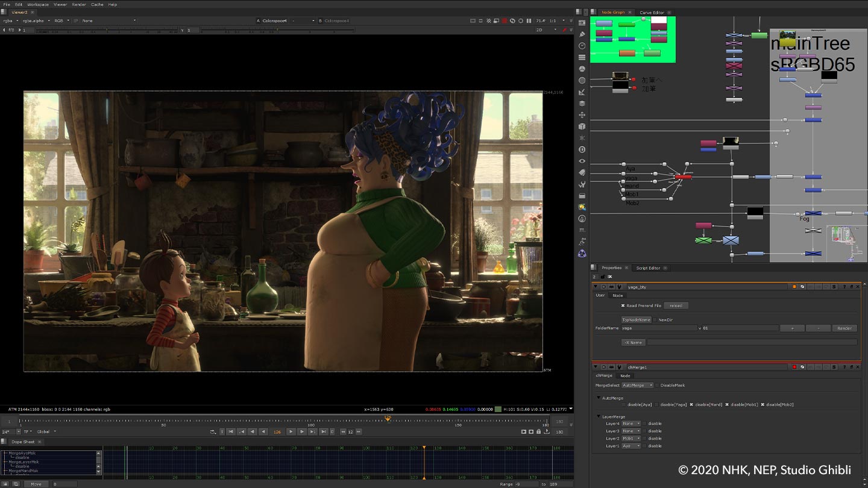Click the reload button
Screen dimensions: 868x488
click(x=675, y=305)
